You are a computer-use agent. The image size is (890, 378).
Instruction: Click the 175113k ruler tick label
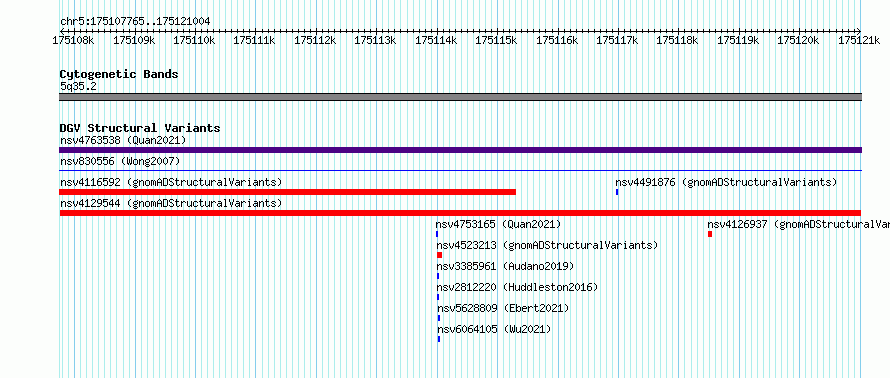tap(375, 40)
